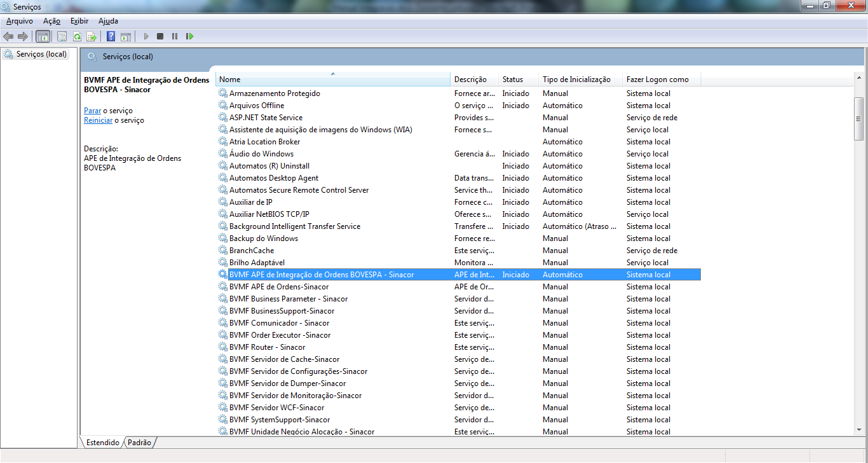The image size is (868, 463).
Task: Click the Reiniciar service link
Action: point(98,120)
